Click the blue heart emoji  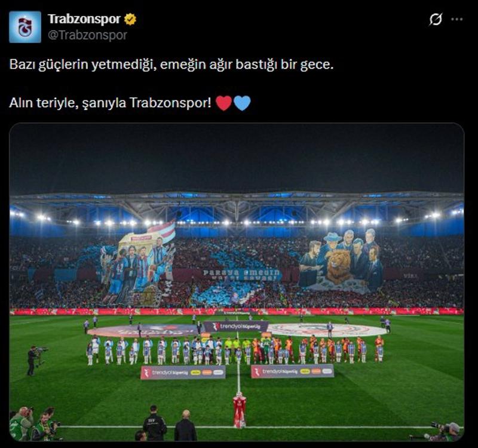point(243,103)
